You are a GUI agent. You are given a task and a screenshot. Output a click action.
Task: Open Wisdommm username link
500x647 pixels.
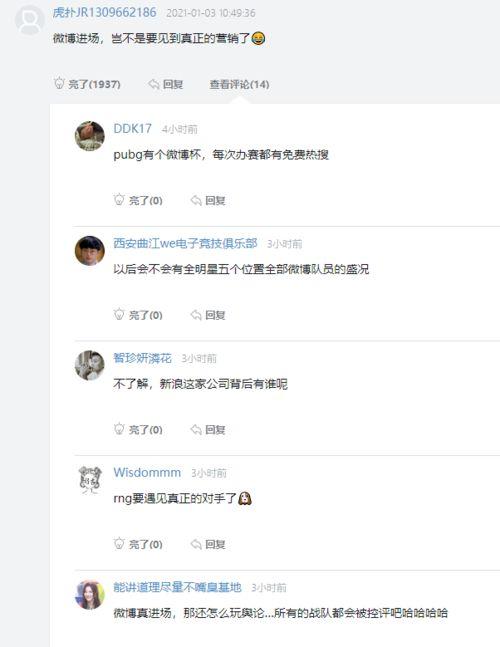(x=147, y=472)
